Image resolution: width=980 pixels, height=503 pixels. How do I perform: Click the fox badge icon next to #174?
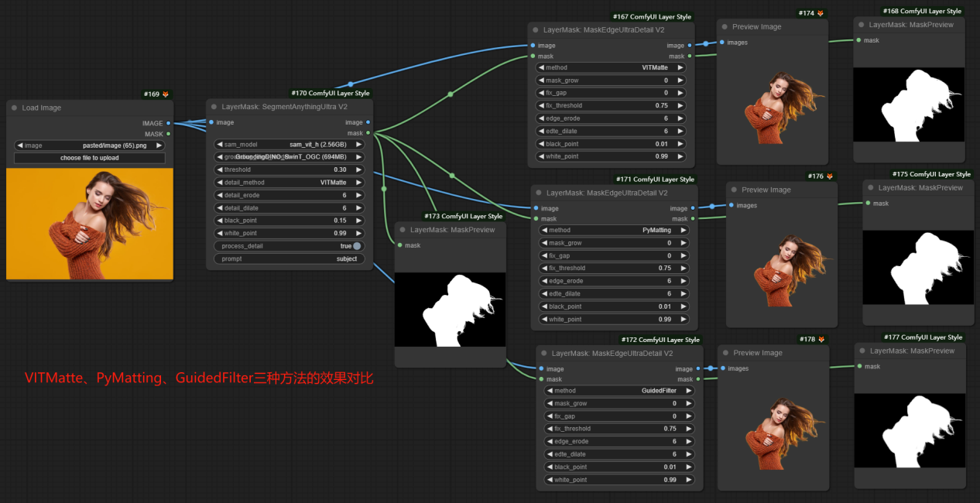(821, 13)
